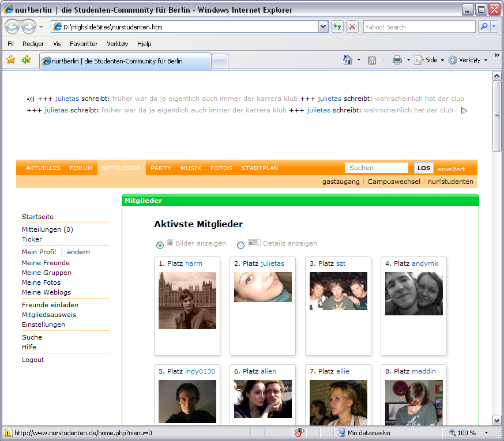
Task: Click the Details anzeigen list icon
Action: coord(254,243)
